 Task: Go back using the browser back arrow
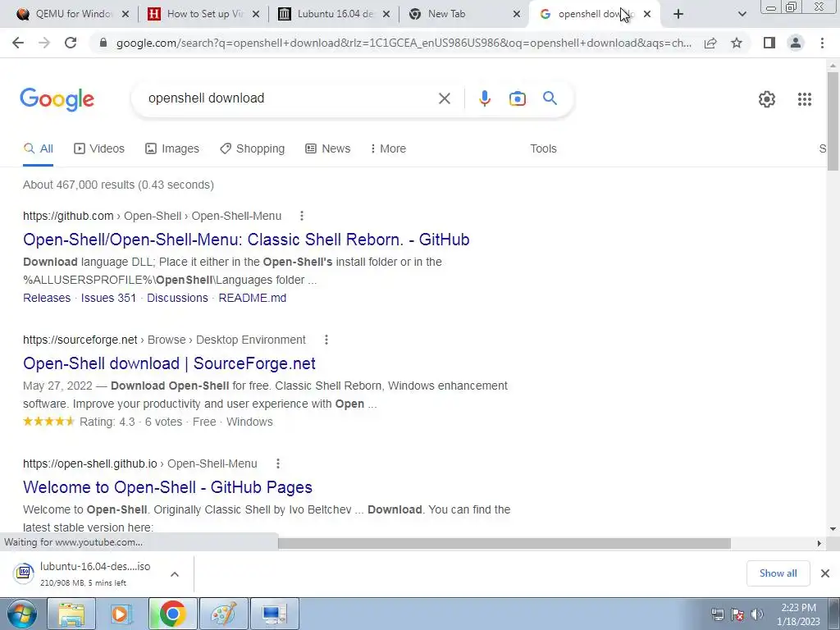[18, 43]
